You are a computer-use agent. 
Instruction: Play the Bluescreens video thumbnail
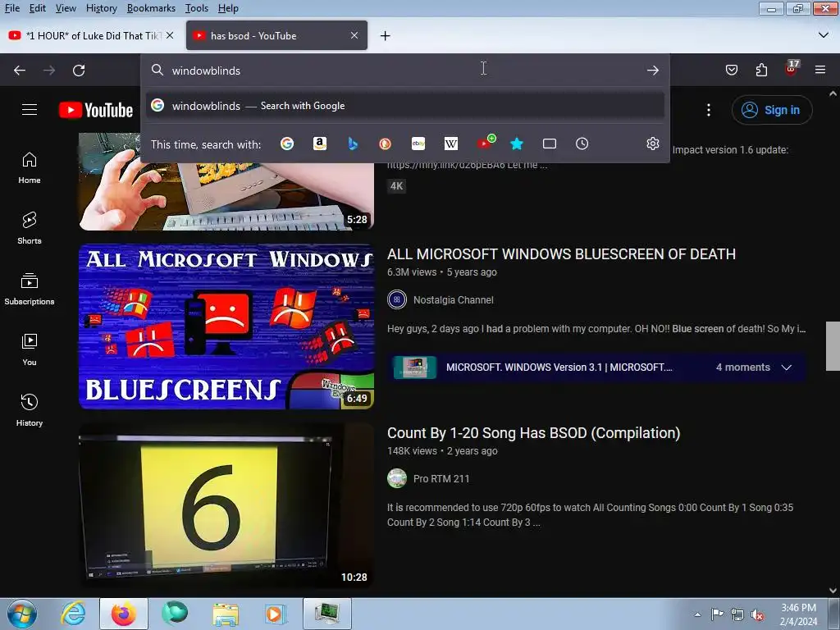(226, 326)
